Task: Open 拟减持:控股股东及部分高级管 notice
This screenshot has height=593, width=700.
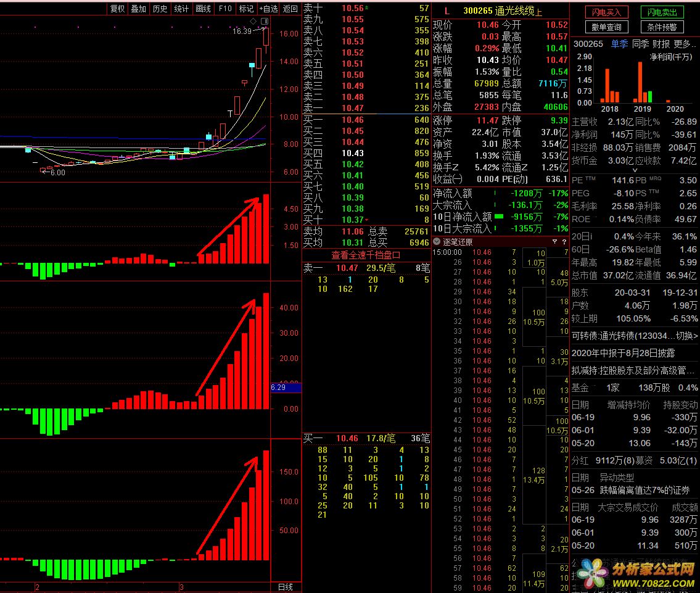Action: (633, 370)
